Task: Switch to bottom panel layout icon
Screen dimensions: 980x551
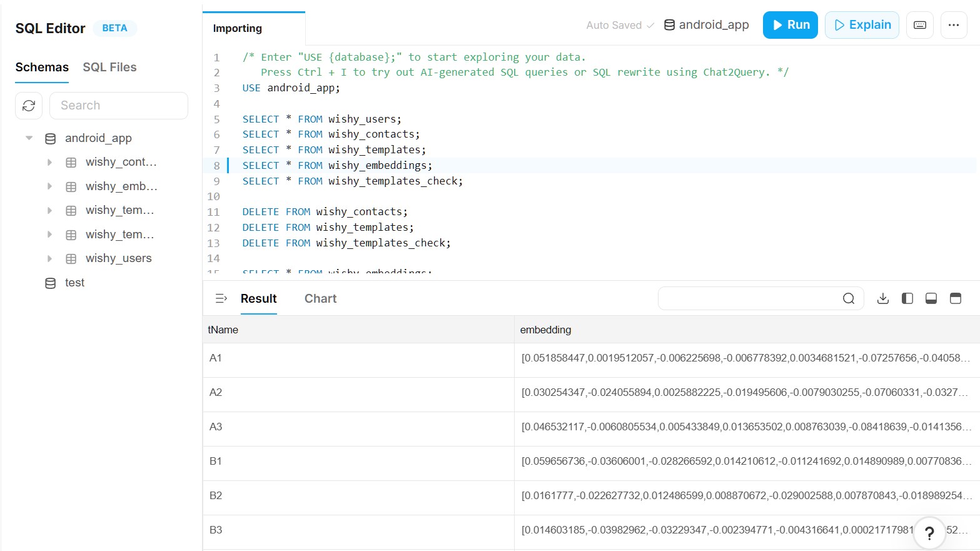Action: click(x=931, y=298)
